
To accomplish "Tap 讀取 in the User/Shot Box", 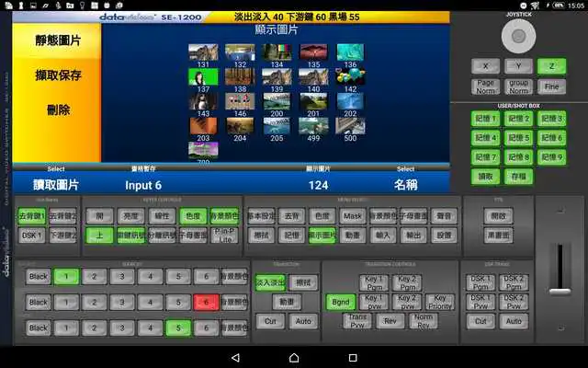I will [x=486, y=177].
